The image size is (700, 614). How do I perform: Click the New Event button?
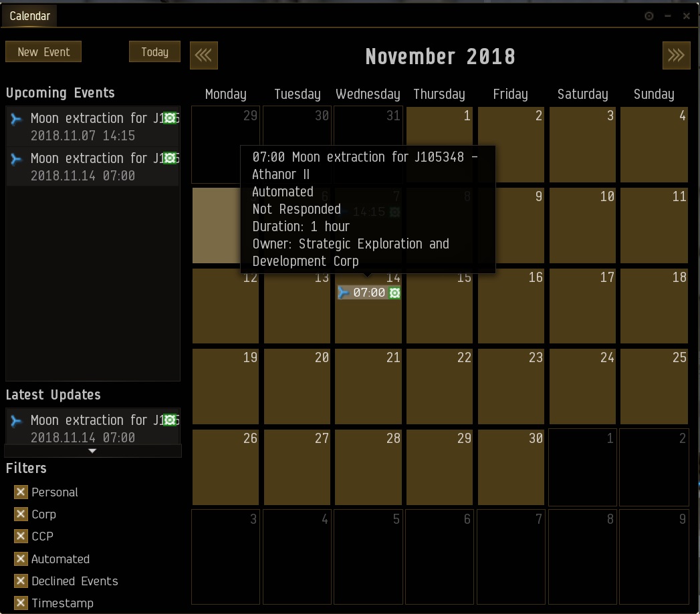point(43,52)
